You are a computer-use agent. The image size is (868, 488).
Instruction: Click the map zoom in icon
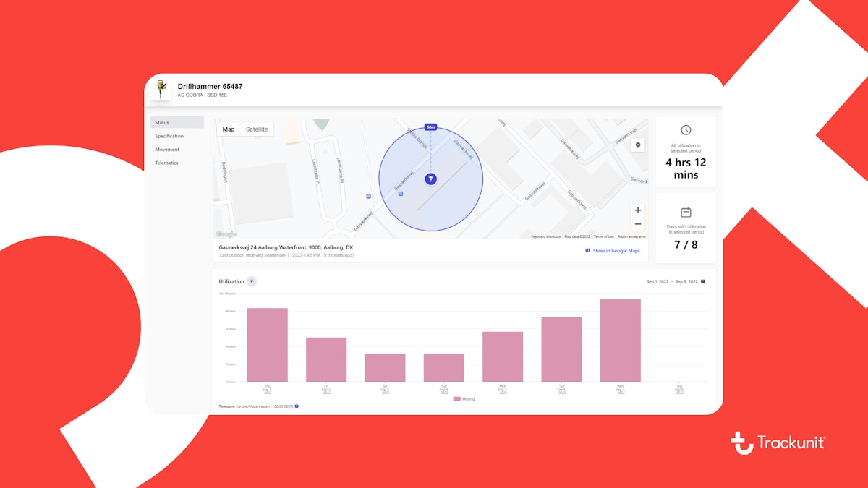[637, 210]
